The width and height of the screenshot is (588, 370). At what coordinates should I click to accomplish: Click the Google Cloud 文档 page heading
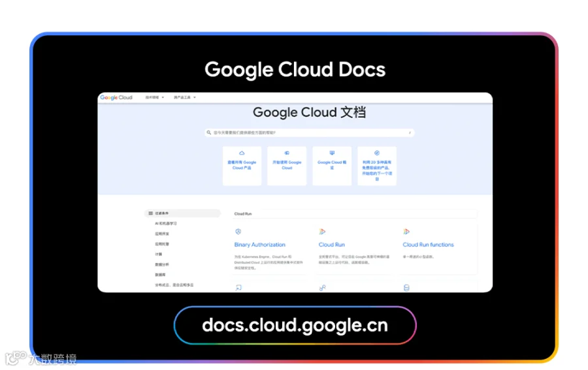310,112
